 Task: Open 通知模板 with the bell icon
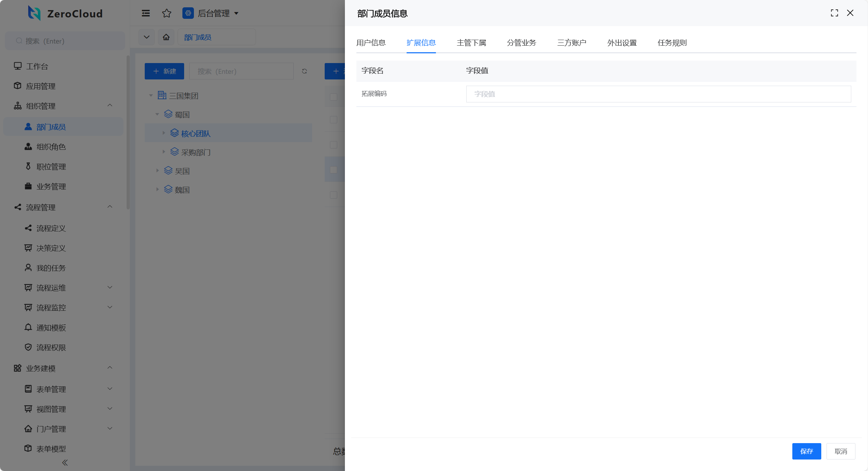click(51, 327)
